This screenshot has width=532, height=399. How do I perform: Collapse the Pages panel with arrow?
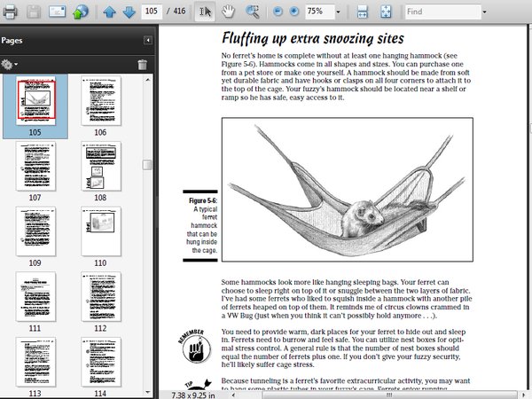click(148, 41)
